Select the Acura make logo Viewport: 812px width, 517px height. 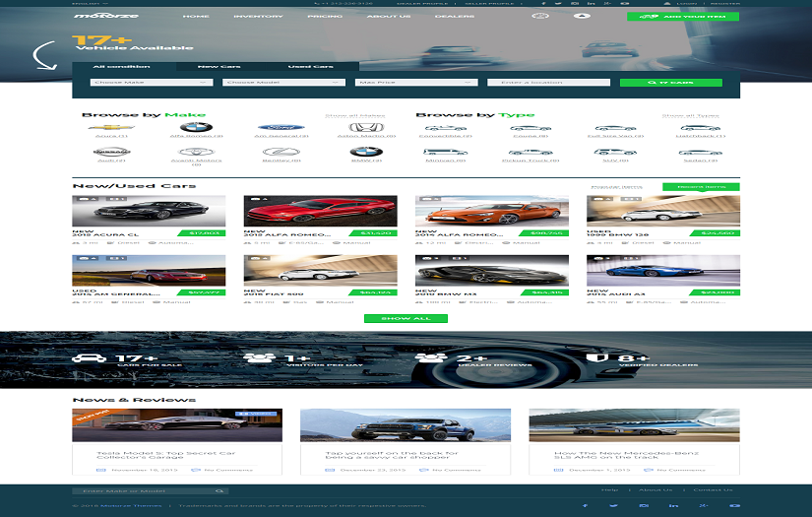pyautogui.click(x=111, y=127)
